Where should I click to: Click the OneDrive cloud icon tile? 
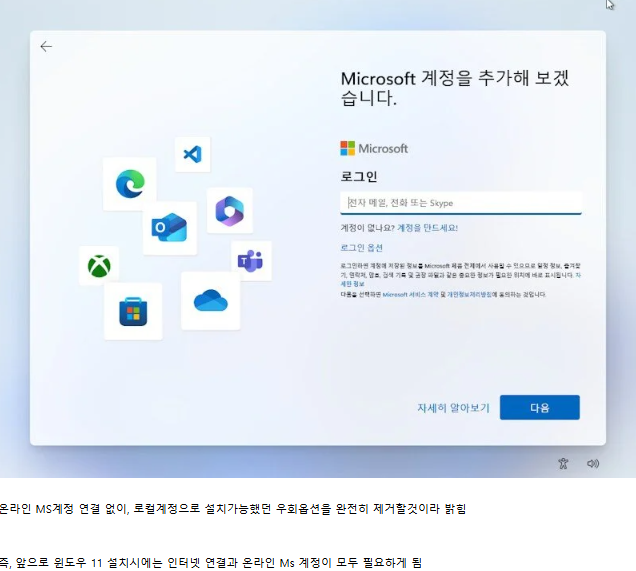[210, 301]
